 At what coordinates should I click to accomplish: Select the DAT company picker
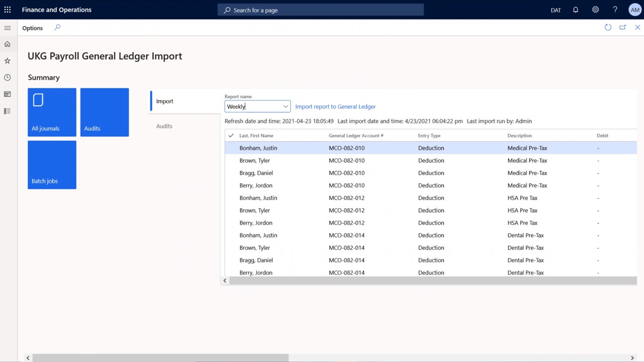click(x=556, y=10)
